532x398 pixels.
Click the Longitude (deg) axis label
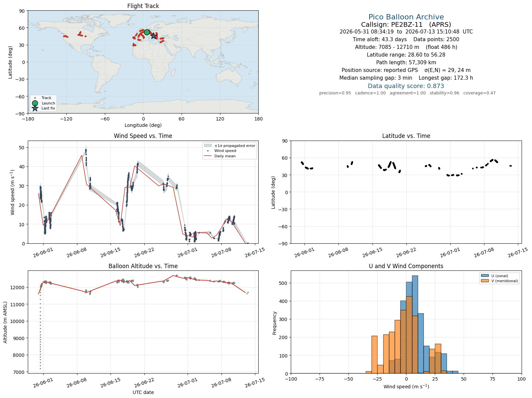(x=143, y=125)
